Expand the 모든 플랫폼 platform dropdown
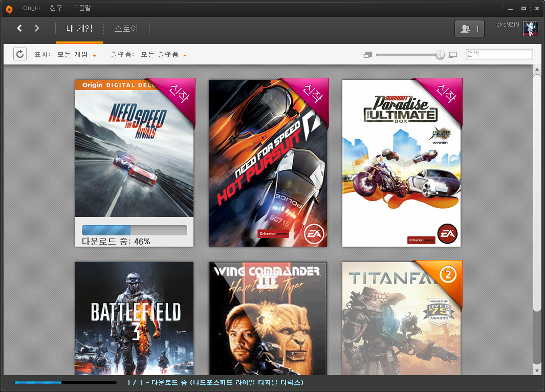545x392 pixels. pyautogui.click(x=163, y=55)
